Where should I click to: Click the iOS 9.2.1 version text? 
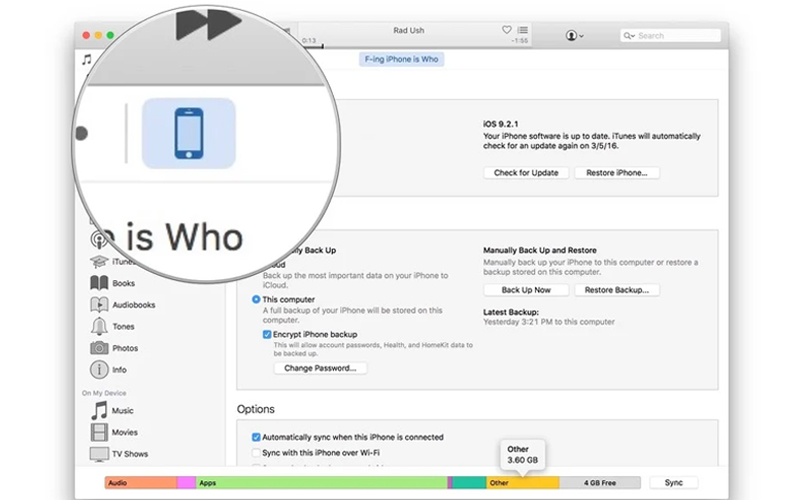point(501,124)
